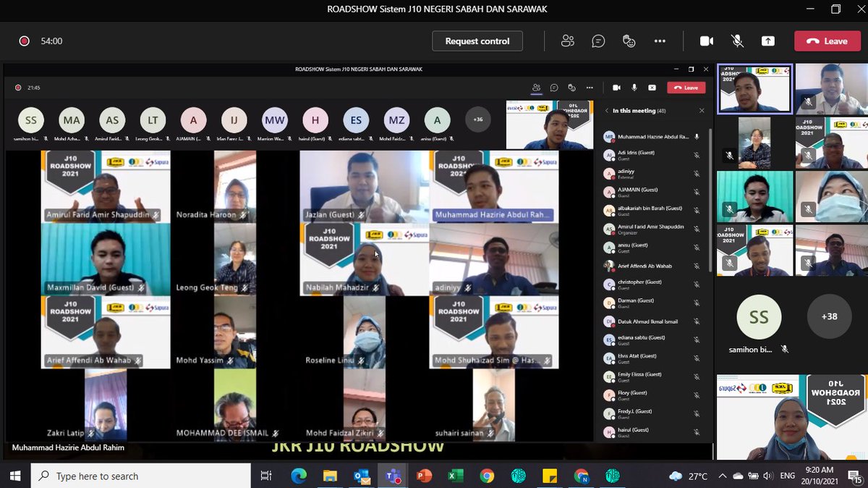
Task: Stop sharing via the X icon in shared window
Action: (652, 87)
